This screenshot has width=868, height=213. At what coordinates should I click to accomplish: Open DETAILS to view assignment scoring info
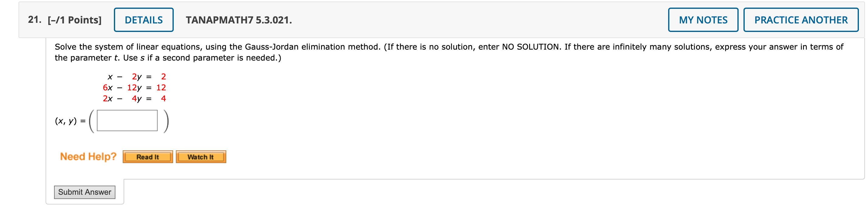click(144, 20)
